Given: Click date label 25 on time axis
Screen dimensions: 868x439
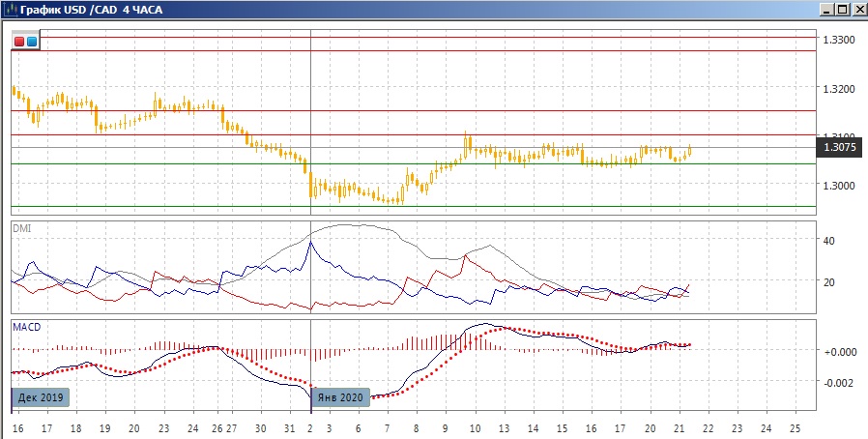Looking at the screenshot, I should [795, 428].
